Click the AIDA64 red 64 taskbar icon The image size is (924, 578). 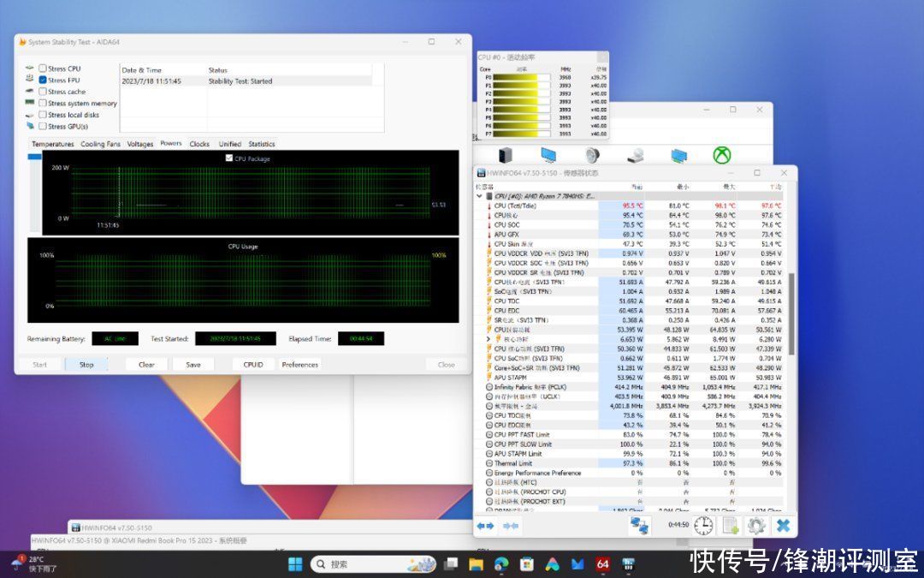point(602,563)
